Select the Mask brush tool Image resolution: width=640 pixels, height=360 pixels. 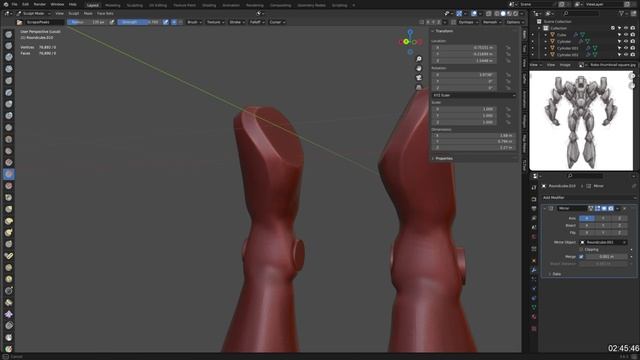point(9,338)
